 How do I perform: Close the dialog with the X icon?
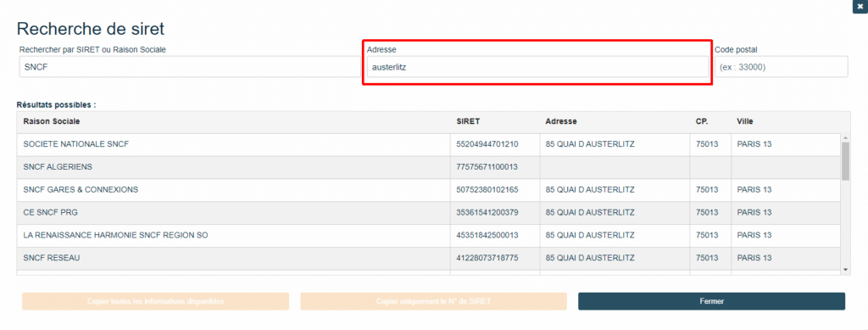[860, 7]
